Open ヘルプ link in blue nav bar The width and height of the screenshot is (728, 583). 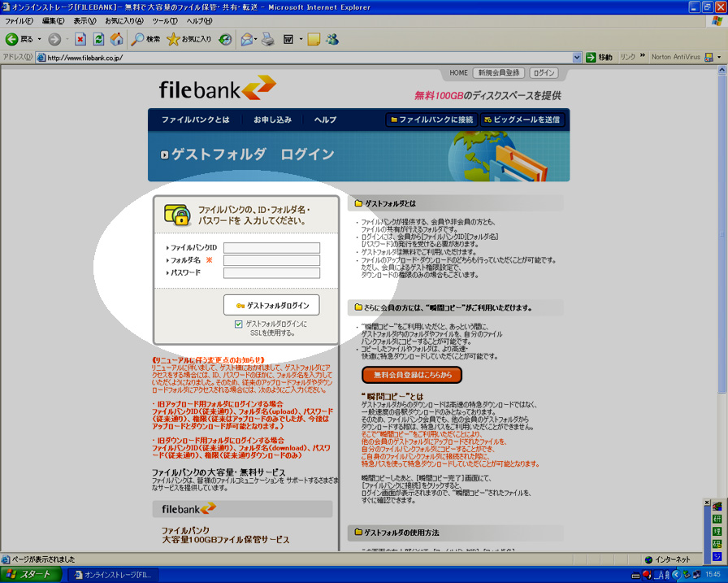point(325,120)
